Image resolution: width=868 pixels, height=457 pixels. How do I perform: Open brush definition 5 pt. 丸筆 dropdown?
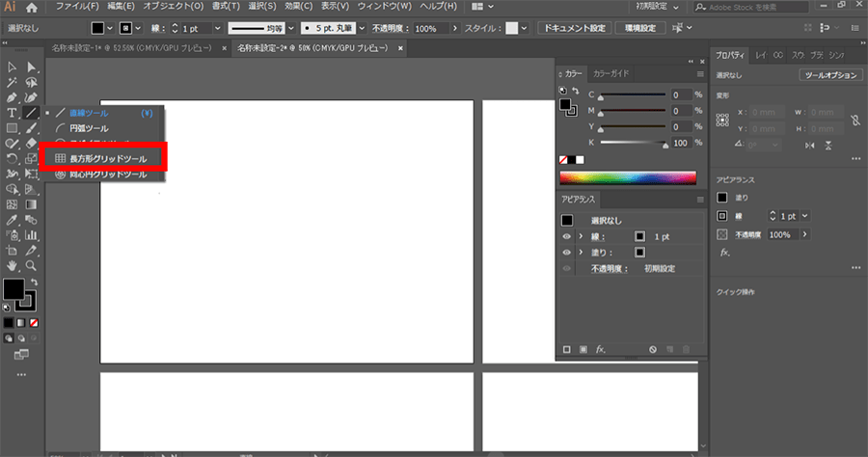[x=362, y=28]
